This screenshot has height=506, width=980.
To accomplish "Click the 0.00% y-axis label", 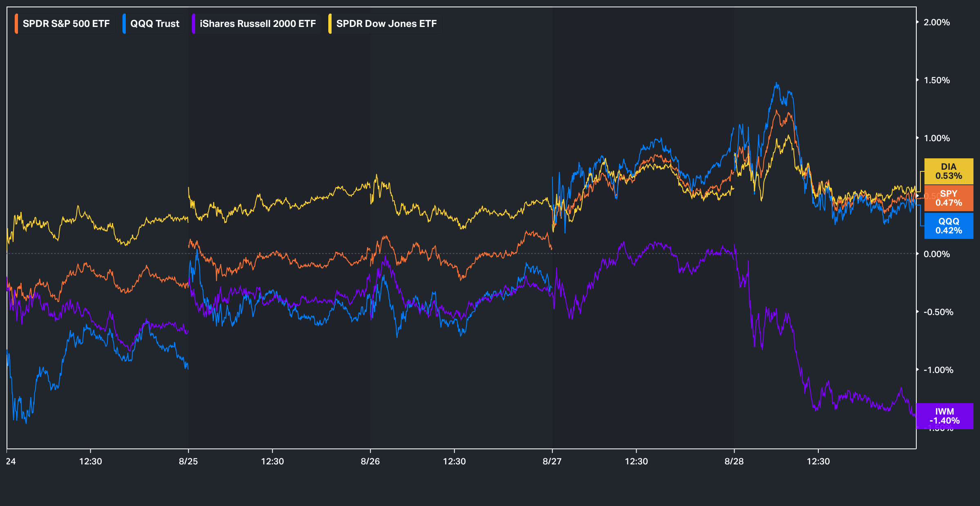I will coord(937,254).
